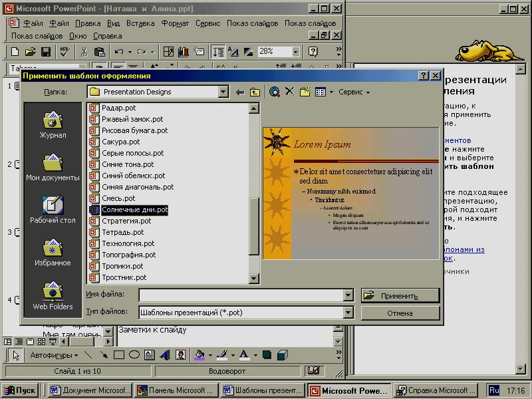Run the spelling check ABC icon

[65, 52]
